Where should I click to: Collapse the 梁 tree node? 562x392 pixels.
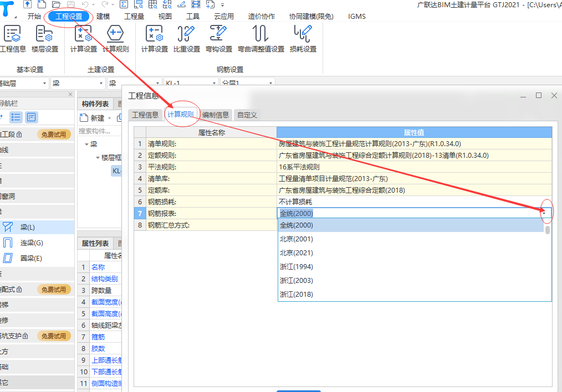[86, 145]
